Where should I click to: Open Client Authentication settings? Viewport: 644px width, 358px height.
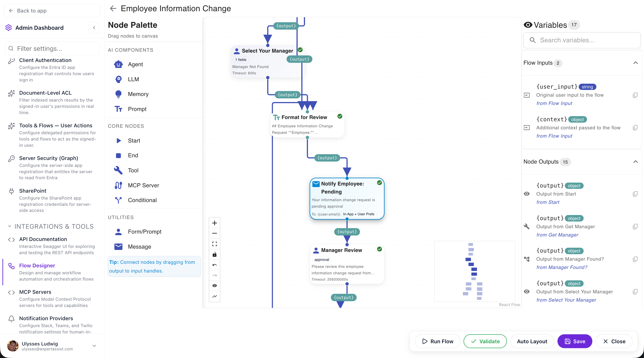click(x=52, y=70)
